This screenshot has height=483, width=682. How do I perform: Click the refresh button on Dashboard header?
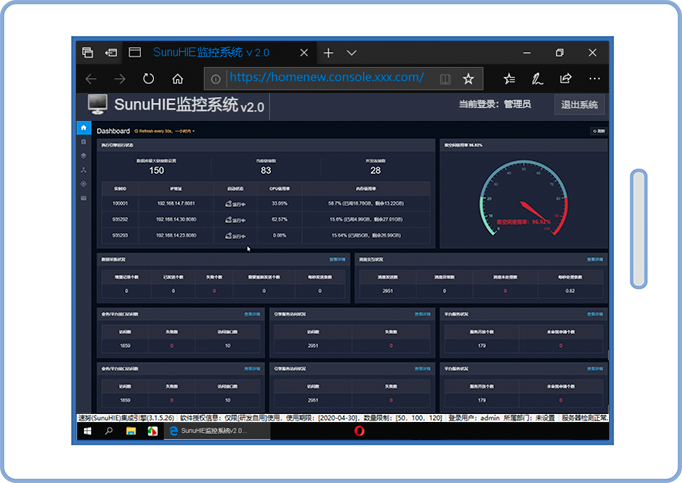pos(599,131)
